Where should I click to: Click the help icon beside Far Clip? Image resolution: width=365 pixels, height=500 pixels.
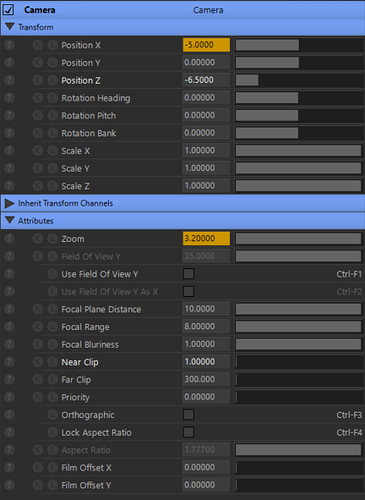pyautogui.click(x=9, y=380)
